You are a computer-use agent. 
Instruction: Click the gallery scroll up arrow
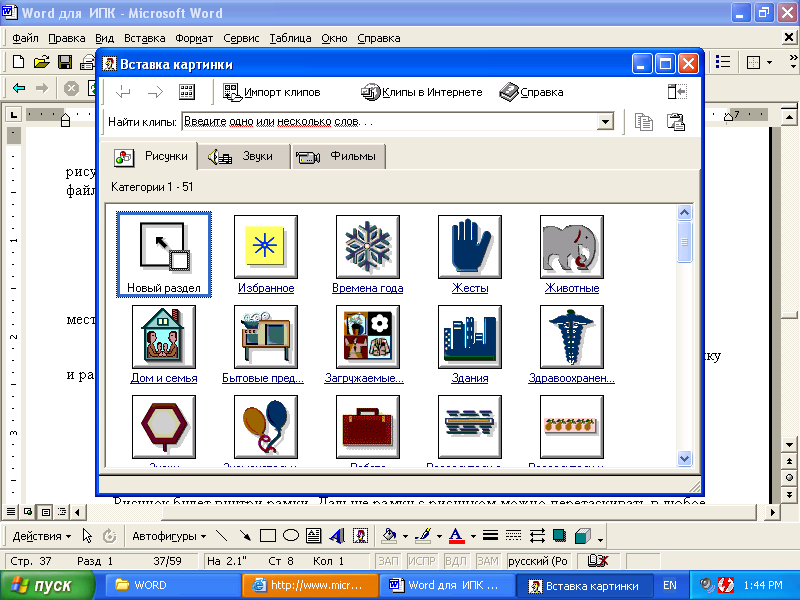[684, 212]
